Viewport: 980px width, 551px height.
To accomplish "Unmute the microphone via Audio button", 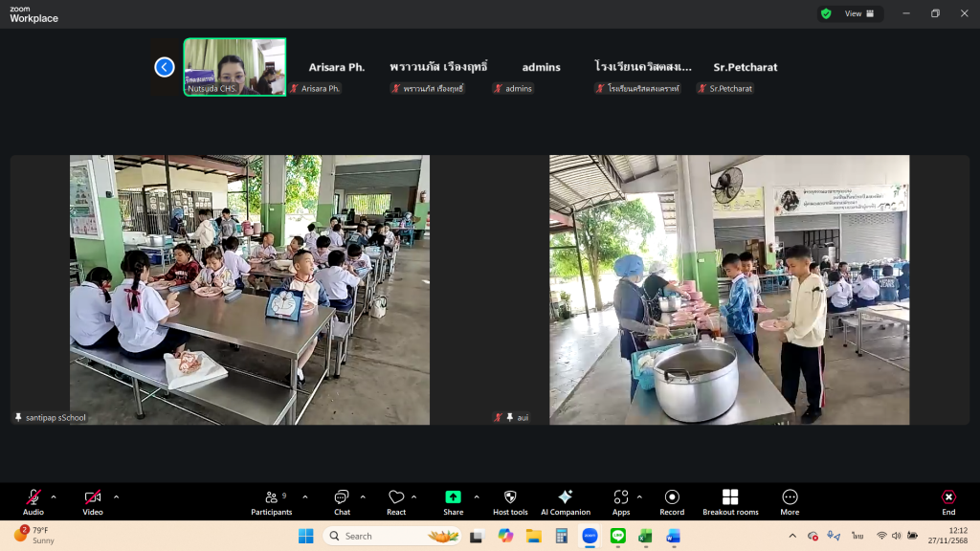I will click(33, 501).
